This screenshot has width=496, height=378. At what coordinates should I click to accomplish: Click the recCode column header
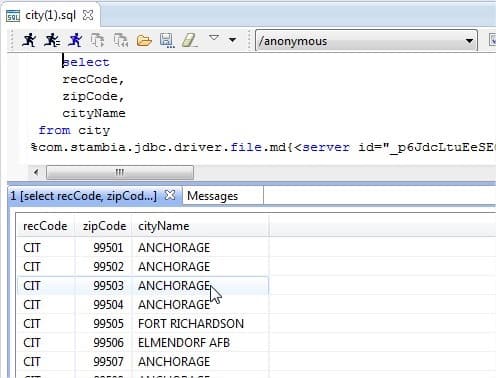click(x=45, y=226)
